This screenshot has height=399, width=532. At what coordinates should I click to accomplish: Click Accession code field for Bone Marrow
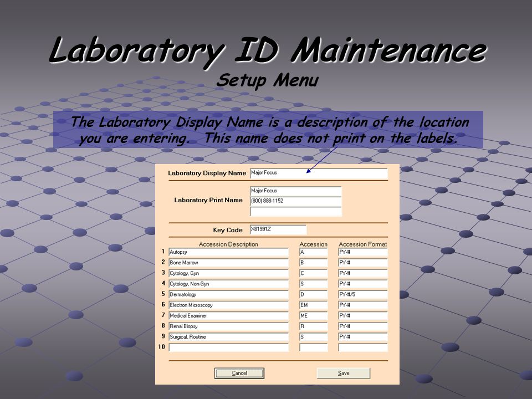click(314, 263)
